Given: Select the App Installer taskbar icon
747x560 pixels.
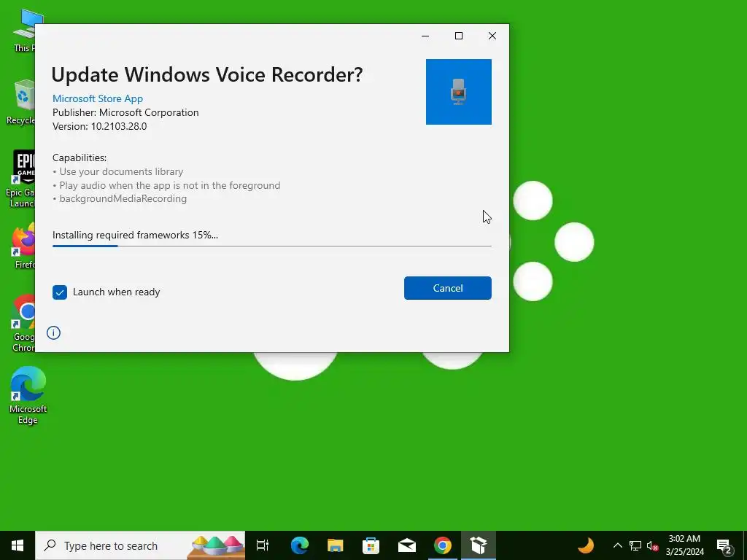Looking at the screenshot, I should [479, 545].
